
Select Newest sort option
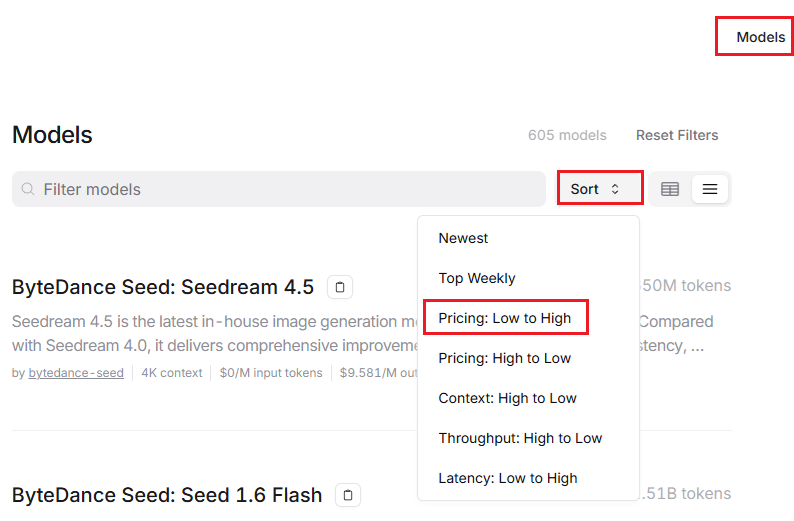[x=463, y=238]
